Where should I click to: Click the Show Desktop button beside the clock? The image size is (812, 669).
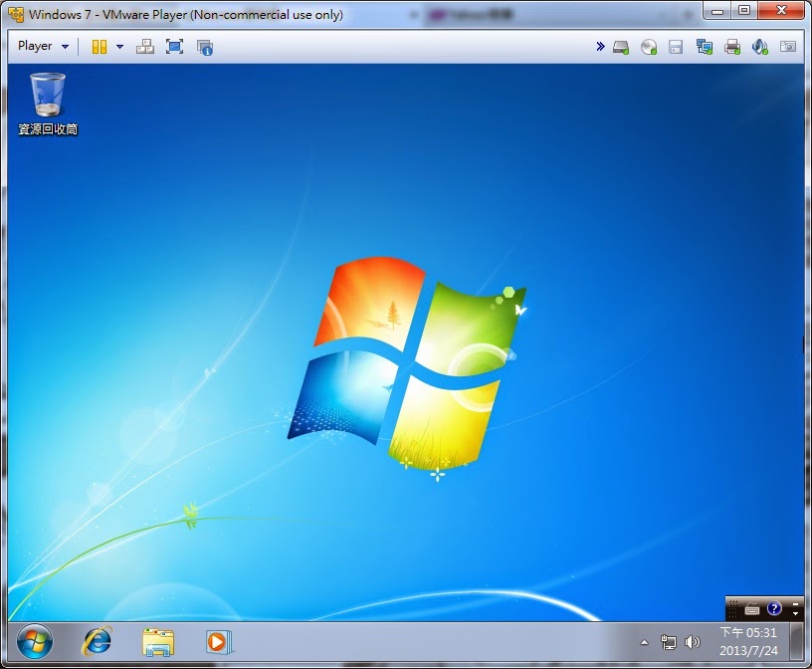(797, 641)
